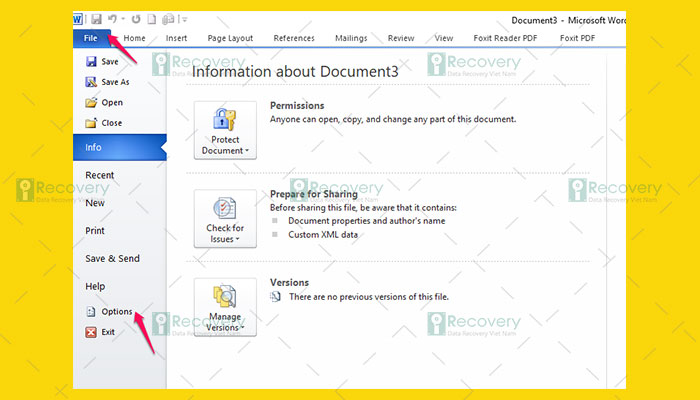Image resolution: width=700 pixels, height=400 pixels.
Task: Choose Exit from the File menu
Action: click(x=108, y=332)
